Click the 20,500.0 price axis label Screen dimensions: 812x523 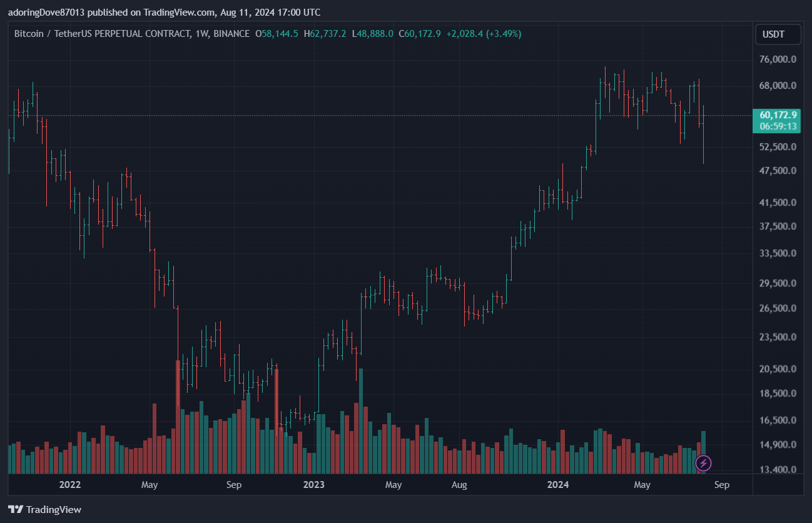[778, 368]
